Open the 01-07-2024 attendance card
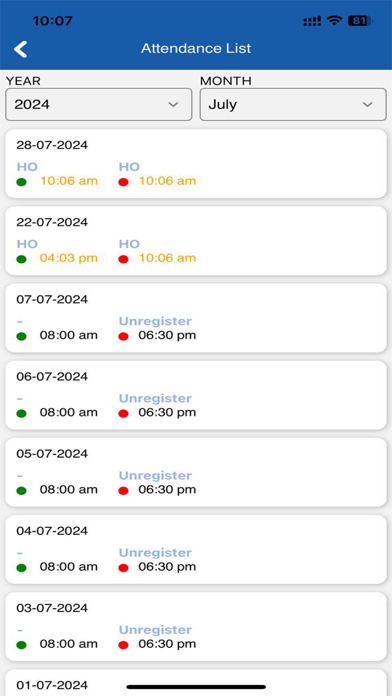Viewport: 392px width, 696px height. coord(196,683)
